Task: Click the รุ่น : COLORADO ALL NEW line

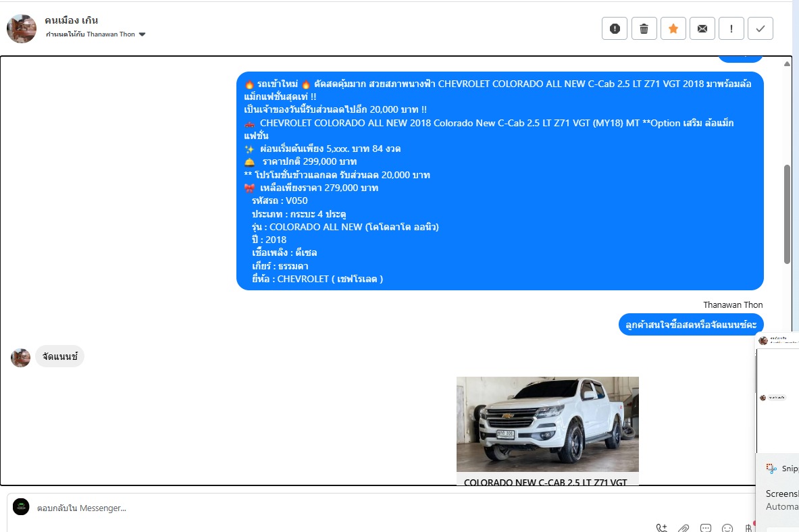Action: pos(345,227)
